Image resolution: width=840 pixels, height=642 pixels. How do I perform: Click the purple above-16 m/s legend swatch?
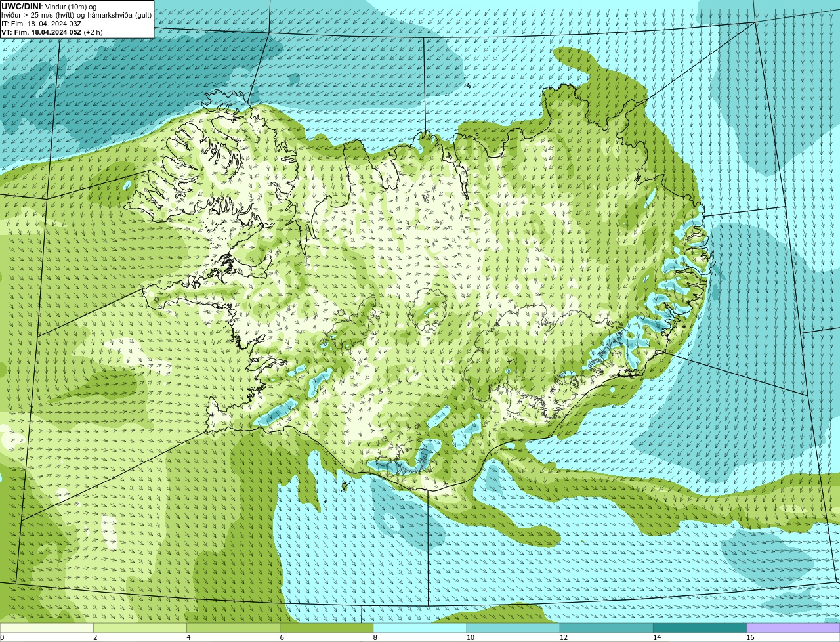(x=793, y=628)
